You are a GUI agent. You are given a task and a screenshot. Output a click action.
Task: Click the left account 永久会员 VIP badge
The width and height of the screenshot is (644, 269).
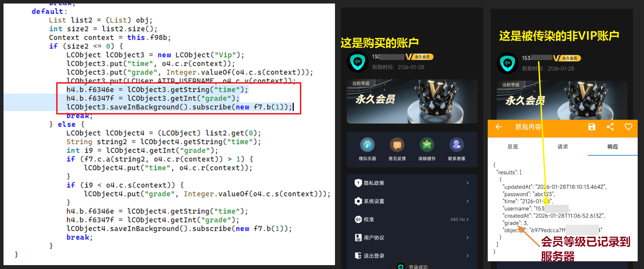[x=420, y=57]
